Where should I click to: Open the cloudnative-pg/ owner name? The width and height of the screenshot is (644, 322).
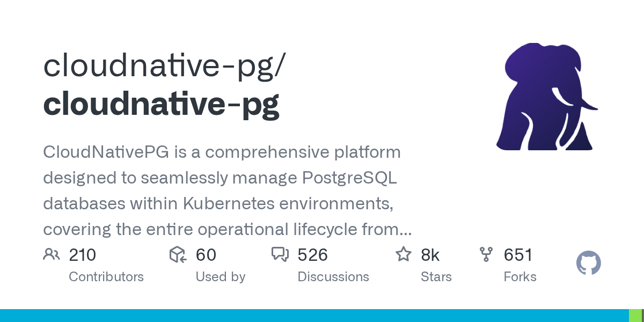[165, 65]
